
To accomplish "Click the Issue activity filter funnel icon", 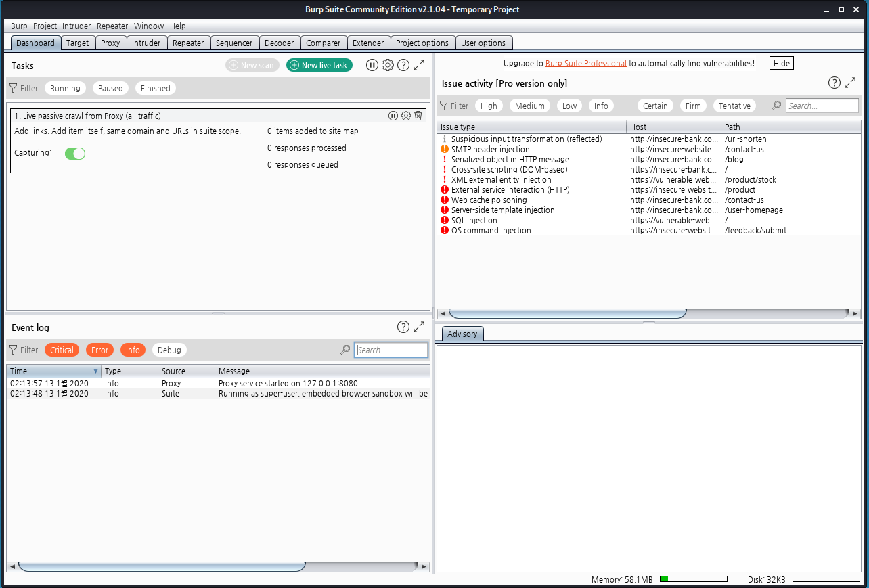I will pyautogui.click(x=444, y=106).
